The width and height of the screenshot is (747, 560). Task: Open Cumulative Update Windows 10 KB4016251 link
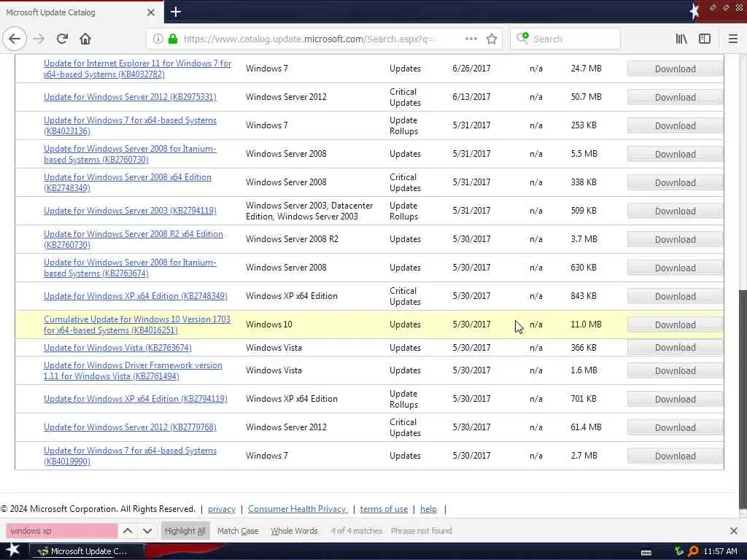[x=136, y=324]
